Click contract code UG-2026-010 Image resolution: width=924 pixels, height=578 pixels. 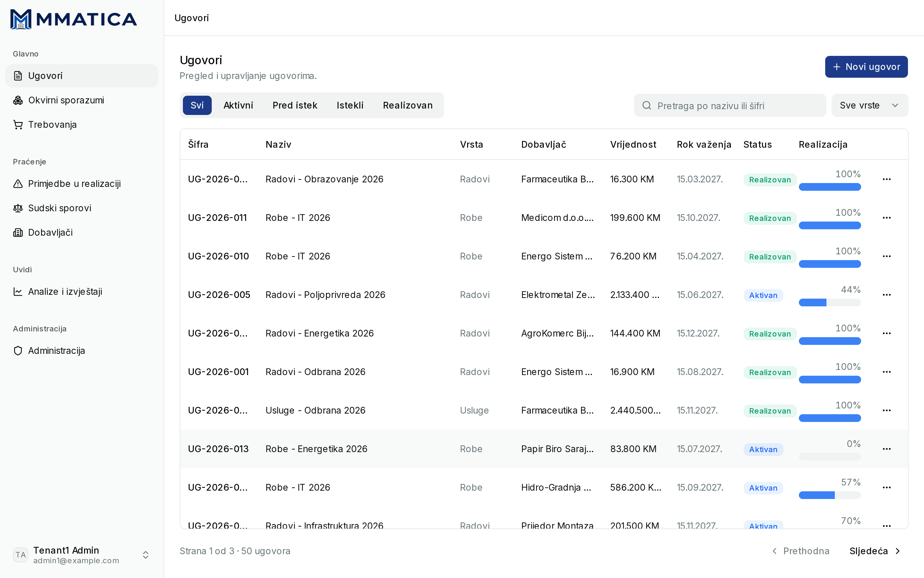[x=218, y=256]
